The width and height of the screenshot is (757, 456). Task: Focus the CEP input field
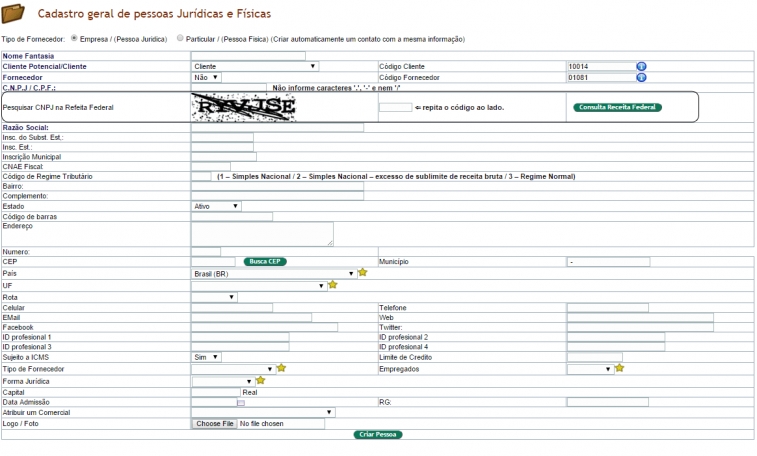pos(213,262)
